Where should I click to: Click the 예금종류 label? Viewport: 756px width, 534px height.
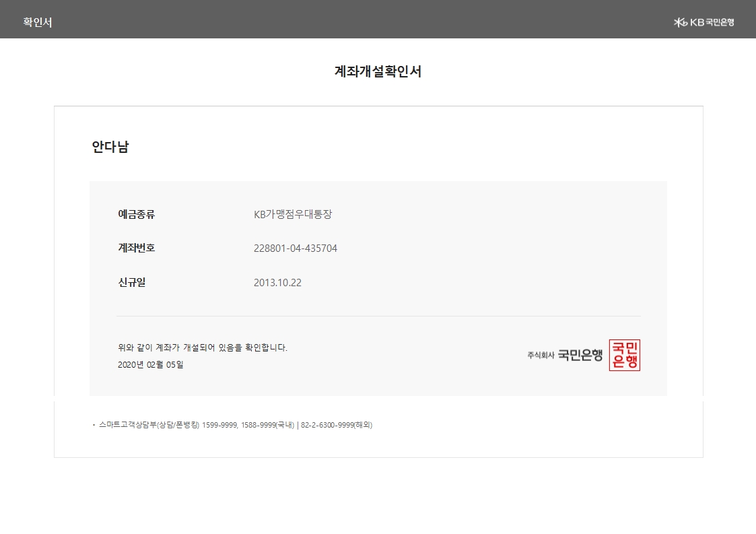tap(137, 214)
